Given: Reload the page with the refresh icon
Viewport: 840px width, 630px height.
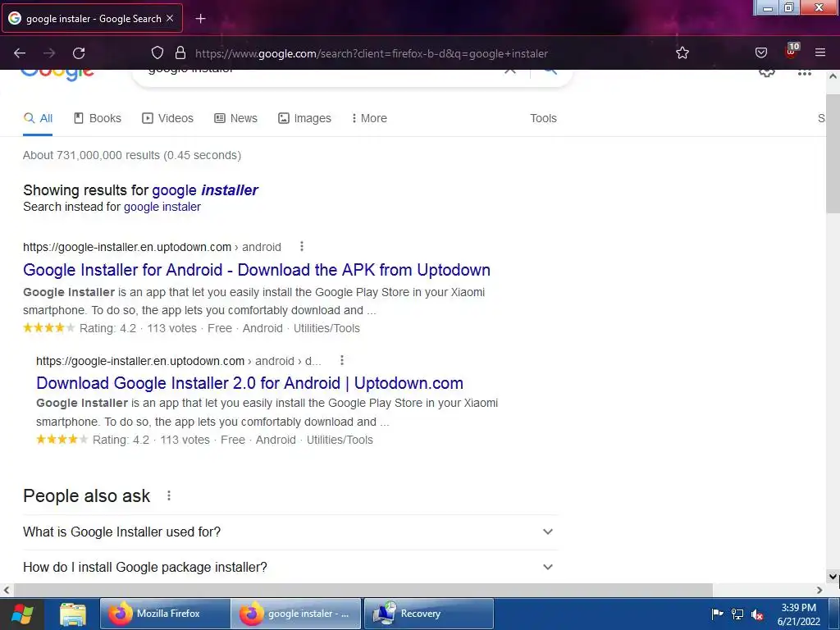Looking at the screenshot, I should point(79,53).
